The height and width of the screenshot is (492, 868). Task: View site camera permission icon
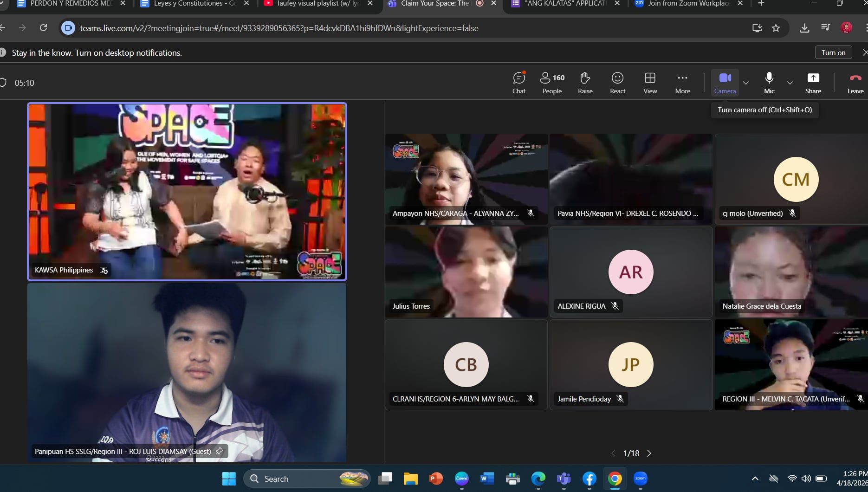[68, 28]
